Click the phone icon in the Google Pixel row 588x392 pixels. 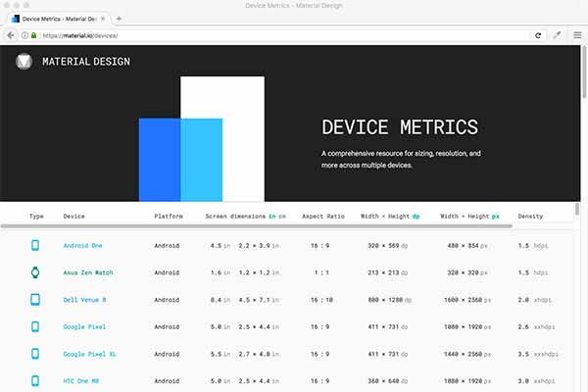tap(35, 326)
